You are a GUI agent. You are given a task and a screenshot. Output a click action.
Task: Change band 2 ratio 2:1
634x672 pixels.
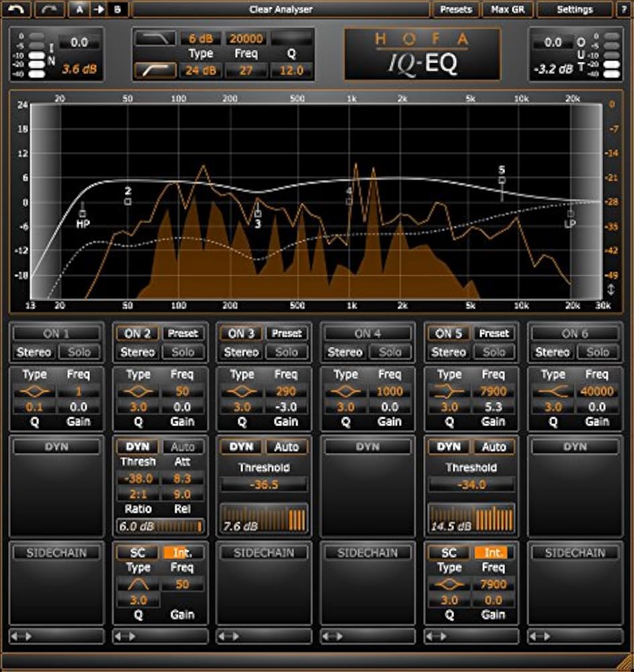point(138,494)
